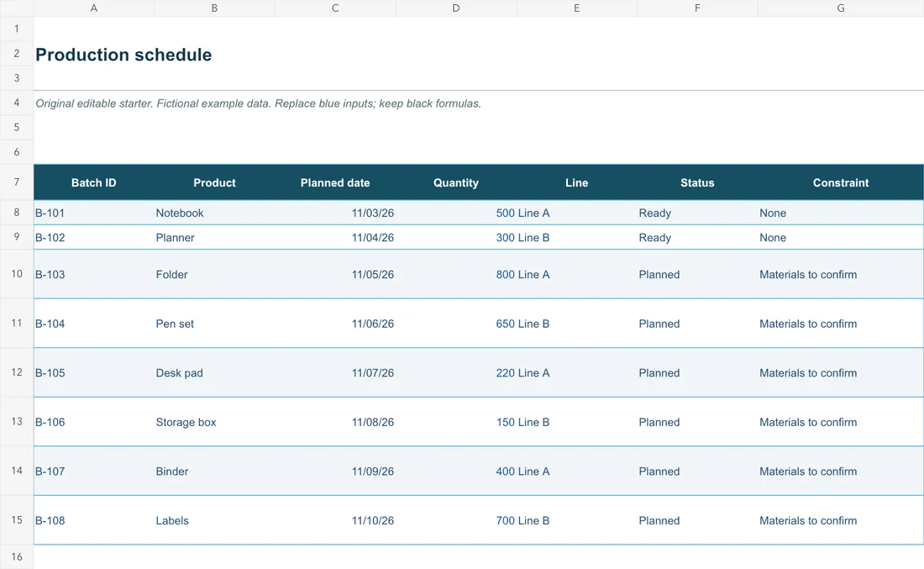Select the Storage box product cell
This screenshot has height=569, width=924.
[x=214, y=422]
